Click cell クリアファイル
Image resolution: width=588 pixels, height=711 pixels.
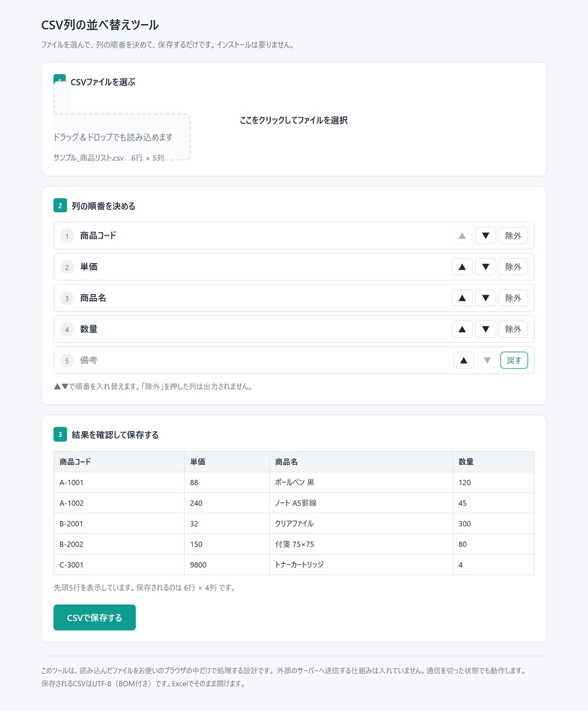(361, 524)
